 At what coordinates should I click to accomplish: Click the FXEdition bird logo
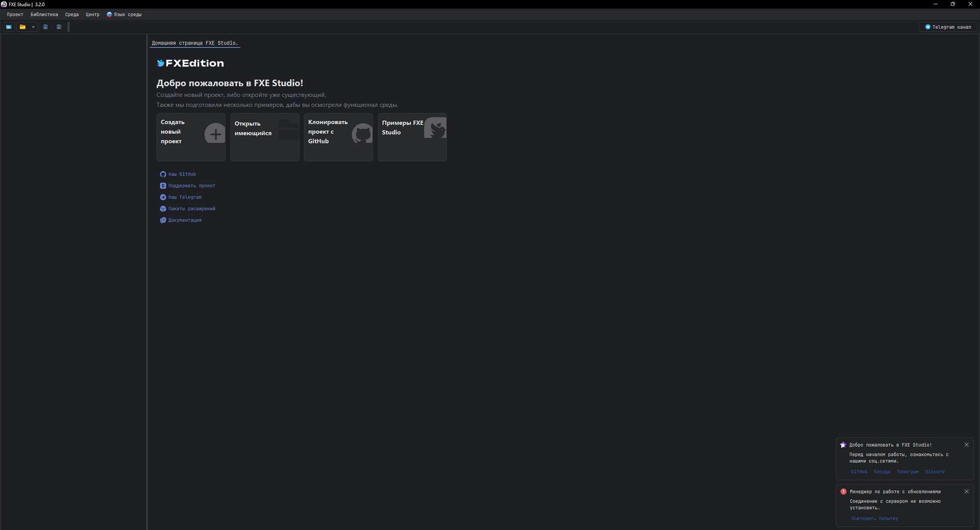[x=161, y=63]
